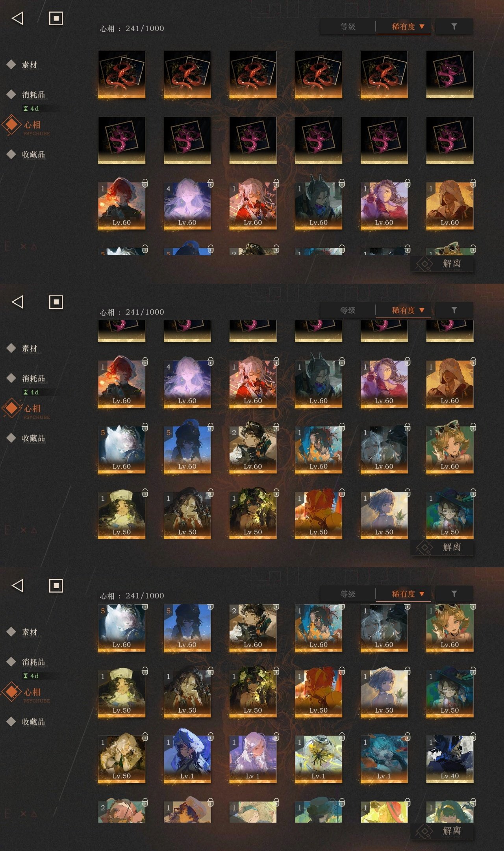The width and height of the screenshot is (504, 851).
Task: Tap the back arrow in the topmost screen
Action: [18, 18]
